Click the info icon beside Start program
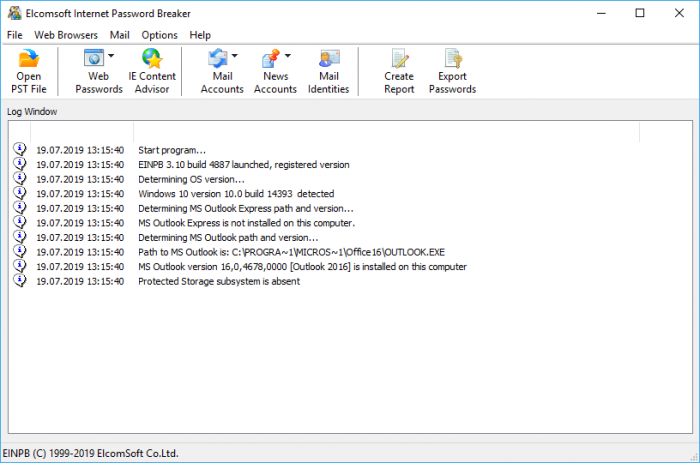The width and height of the screenshot is (700, 463). pyautogui.click(x=20, y=149)
